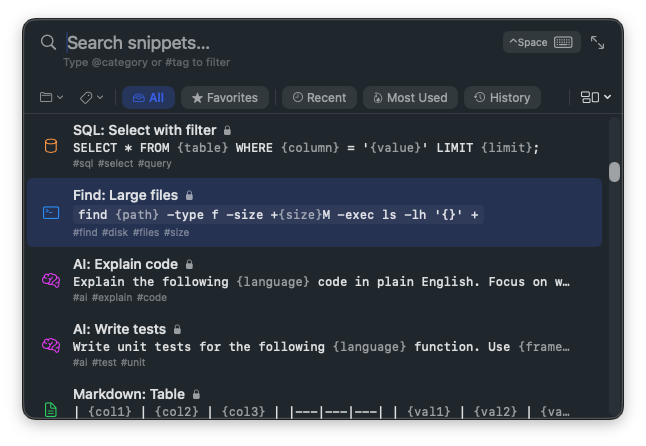Screen dimensions: 646x446
Task: Expand the layout view options dropdown
Action: coord(595,97)
